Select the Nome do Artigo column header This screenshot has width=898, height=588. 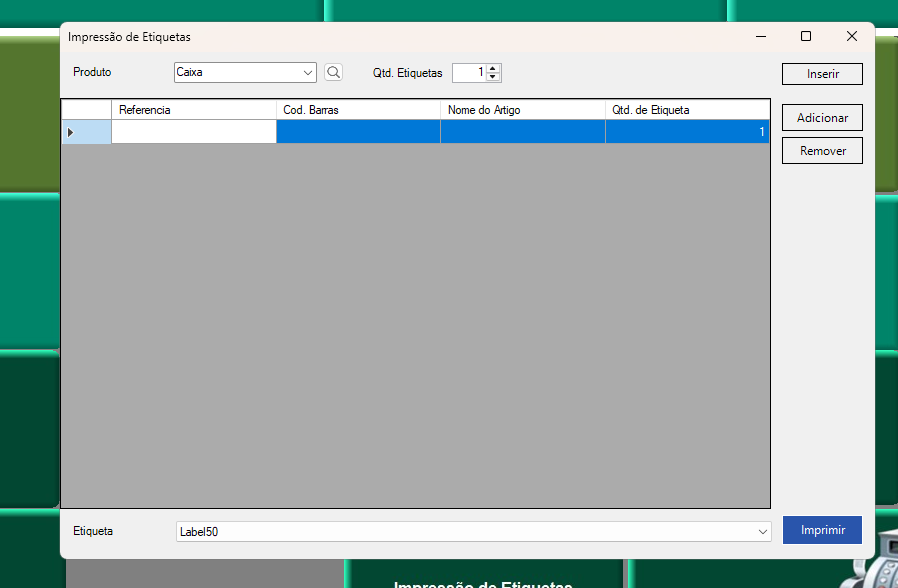click(522, 110)
